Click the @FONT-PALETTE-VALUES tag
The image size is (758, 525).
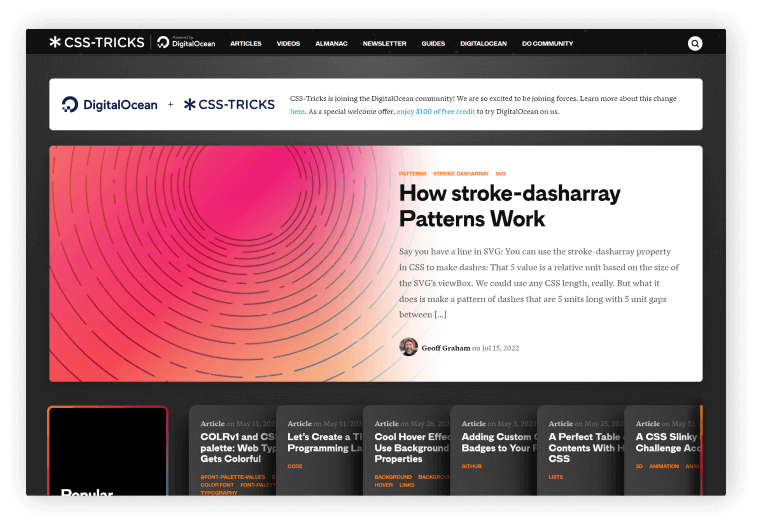point(233,477)
